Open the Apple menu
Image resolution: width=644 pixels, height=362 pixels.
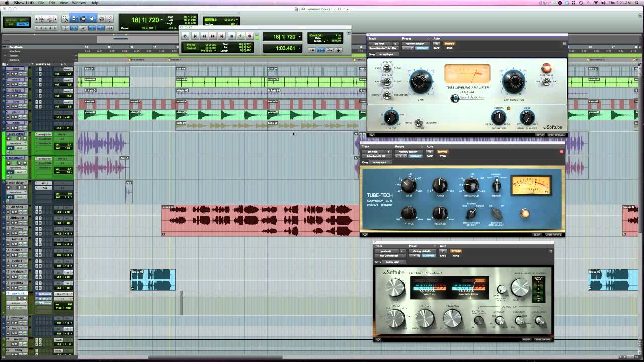(x=6, y=3)
